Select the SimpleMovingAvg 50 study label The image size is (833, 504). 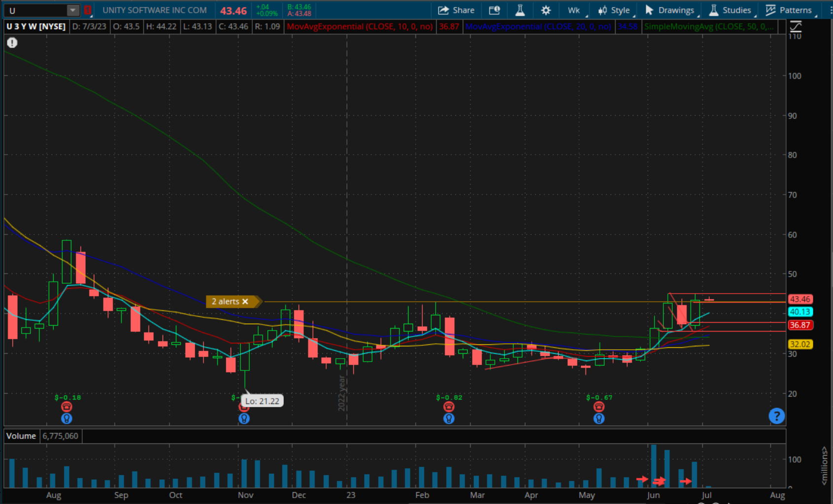coord(709,26)
